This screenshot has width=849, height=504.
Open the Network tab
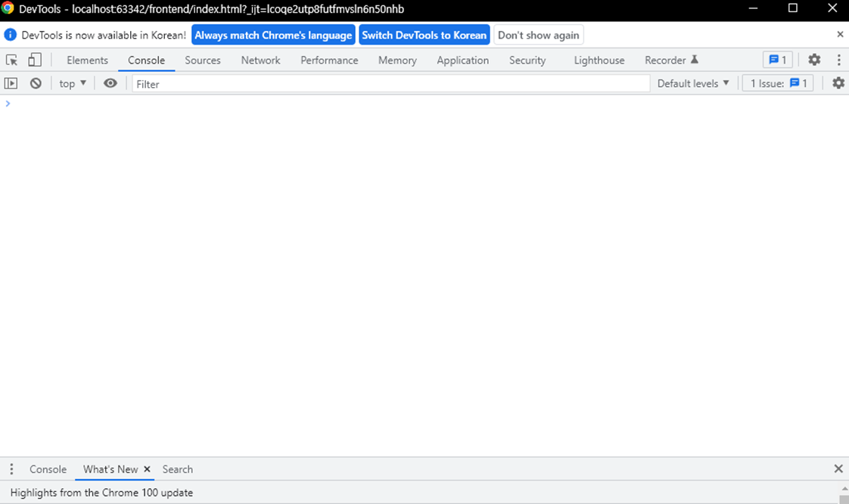click(260, 60)
